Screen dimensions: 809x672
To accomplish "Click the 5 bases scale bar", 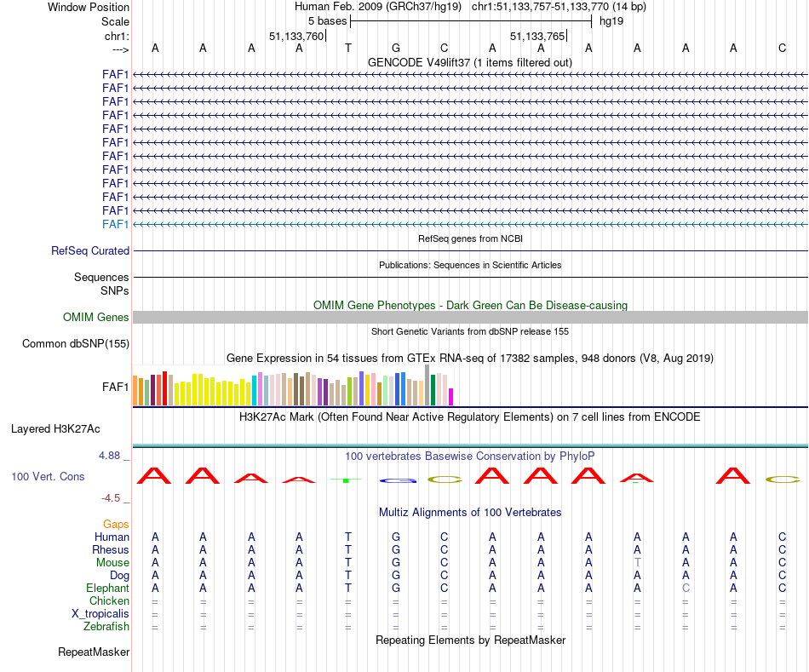I will click(x=471, y=21).
